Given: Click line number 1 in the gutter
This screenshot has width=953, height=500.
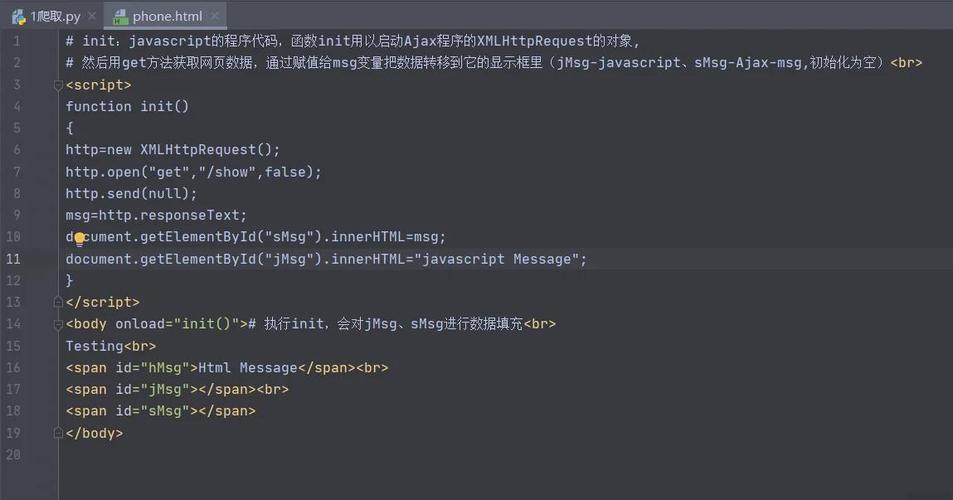Looking at the screenshot, I should tap(16, 41).
